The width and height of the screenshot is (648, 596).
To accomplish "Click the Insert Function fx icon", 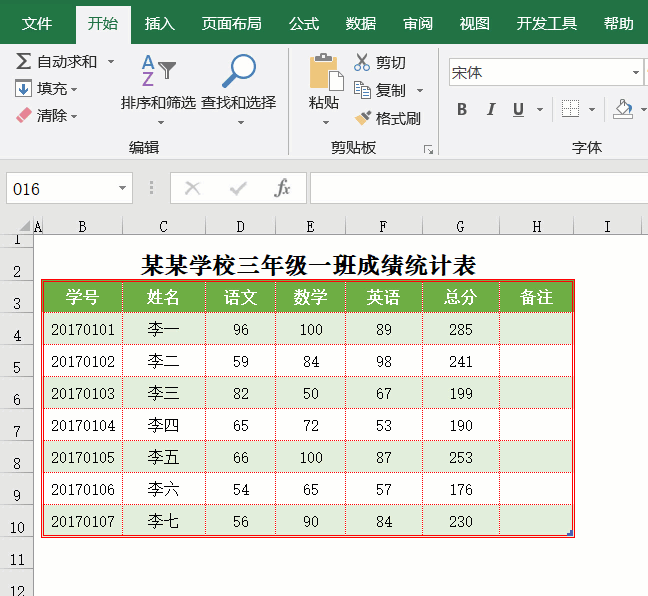I will pos(282,188).
